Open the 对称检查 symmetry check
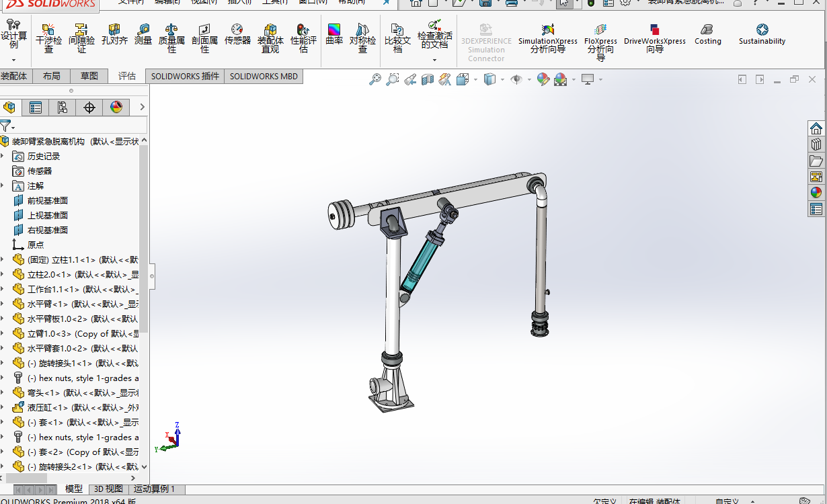The height and width of the screenshot is (504, 827). [362, 39]
